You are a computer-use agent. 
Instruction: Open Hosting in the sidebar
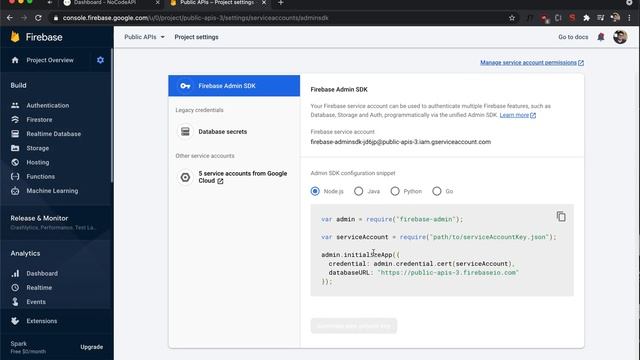[x=38, y=162]
